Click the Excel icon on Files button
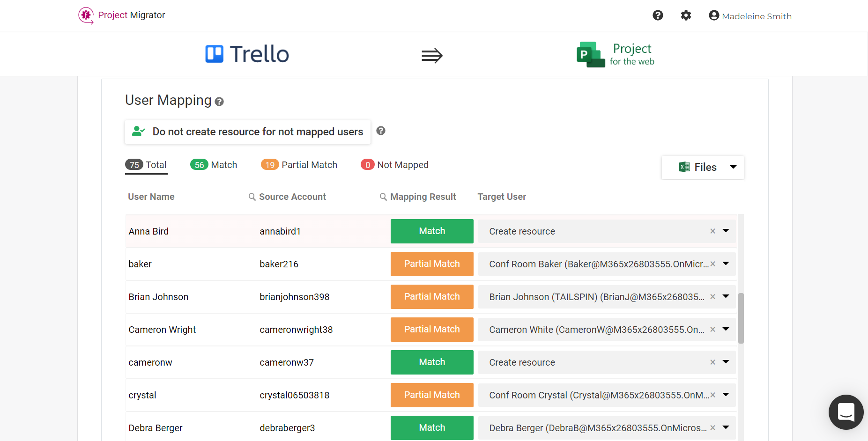 684,167
